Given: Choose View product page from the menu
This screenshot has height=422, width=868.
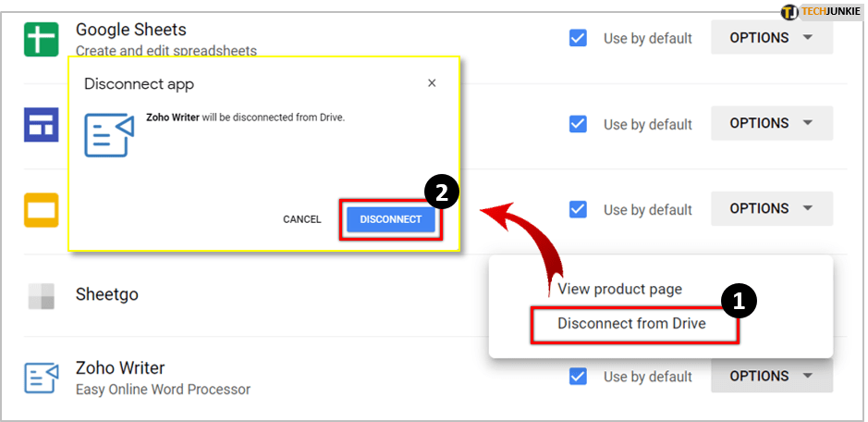Looking at the screenshot, I should tap(619, 289).
